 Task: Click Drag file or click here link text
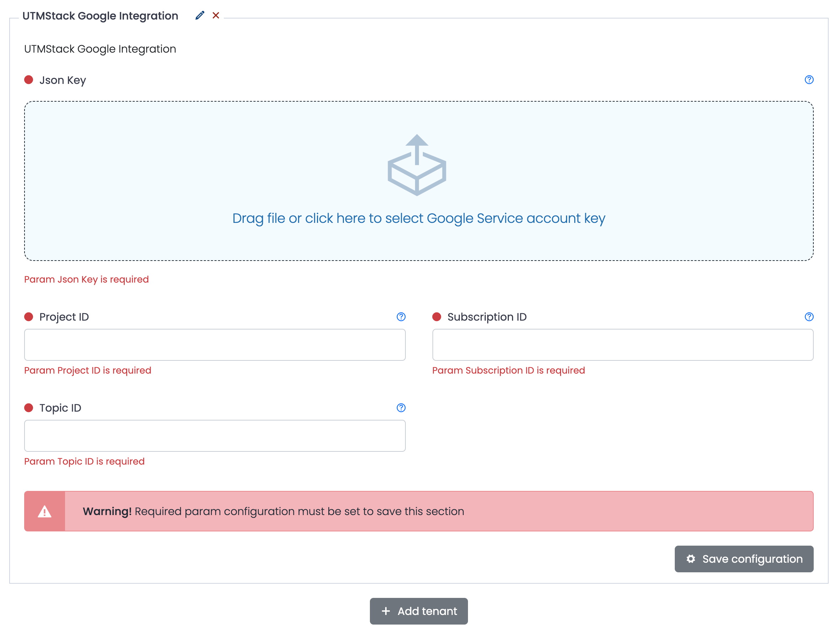click(419, 218)
